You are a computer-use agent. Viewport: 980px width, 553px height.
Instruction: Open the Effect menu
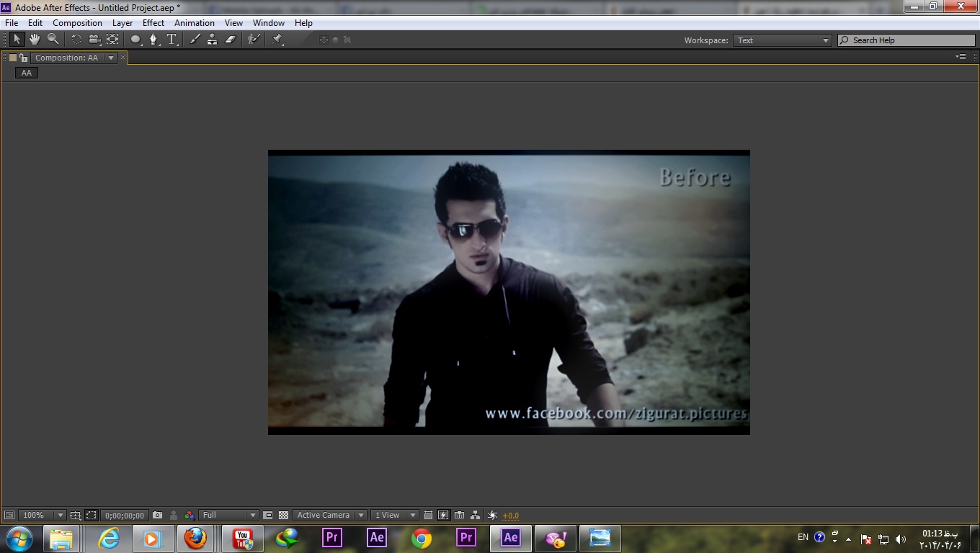[153, 23]
